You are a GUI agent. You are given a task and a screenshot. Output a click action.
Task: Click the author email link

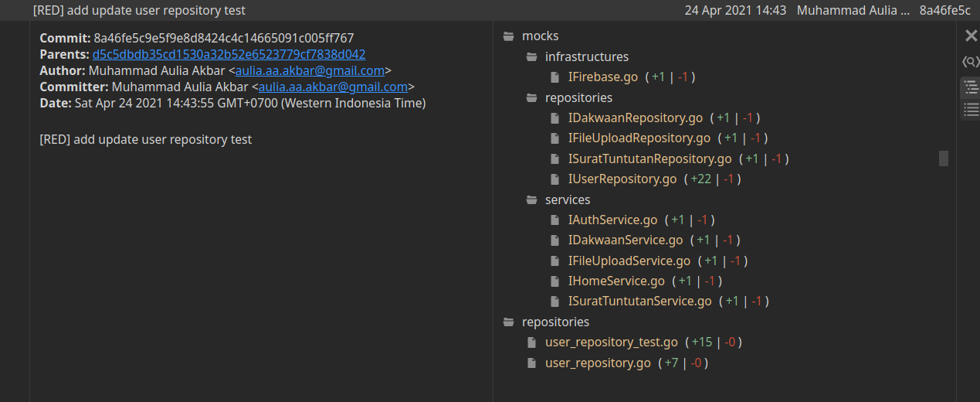[x=310, y=70]
